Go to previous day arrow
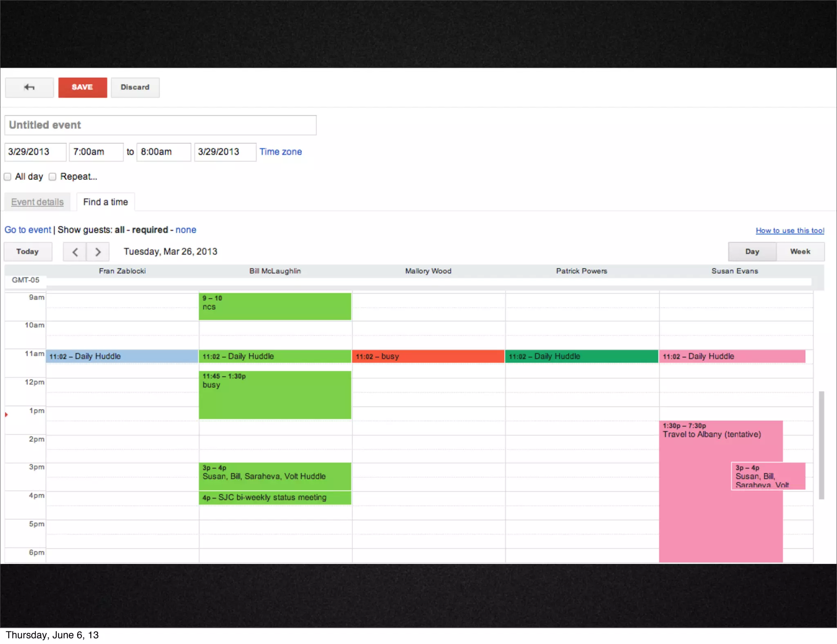Screen dimensions: 837x644 pyautogui.click(x=75, y=252)
